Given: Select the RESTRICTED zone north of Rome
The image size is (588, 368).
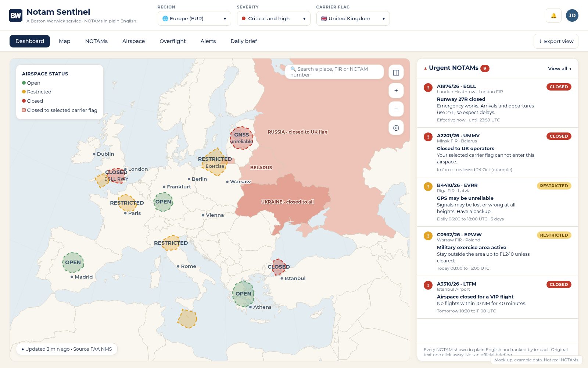Looking at the screenshot, I should (171, 243).
